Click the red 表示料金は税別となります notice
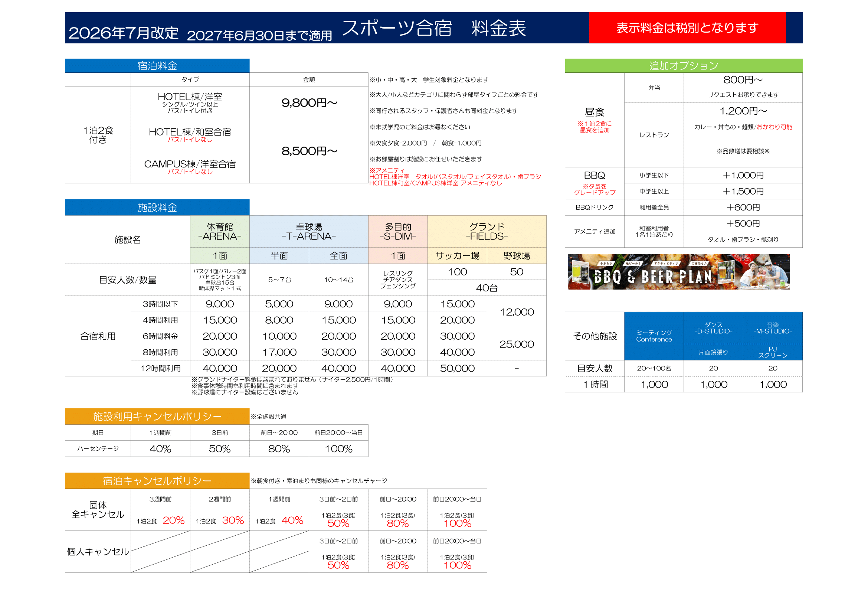 pyautogui.click(x=687, y=27)
